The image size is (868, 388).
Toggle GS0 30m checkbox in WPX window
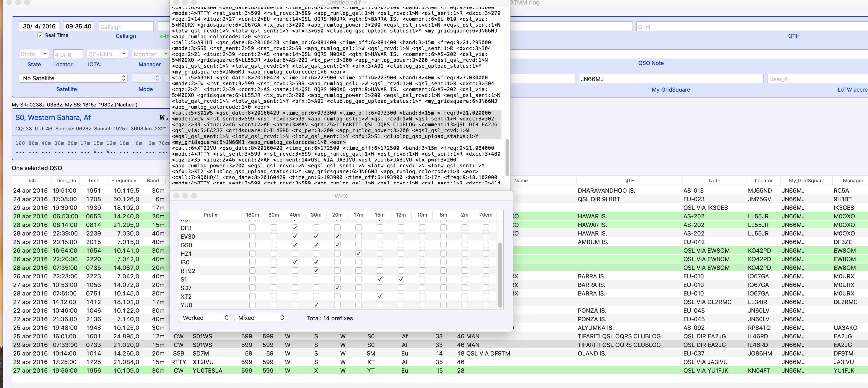(316, 245)
